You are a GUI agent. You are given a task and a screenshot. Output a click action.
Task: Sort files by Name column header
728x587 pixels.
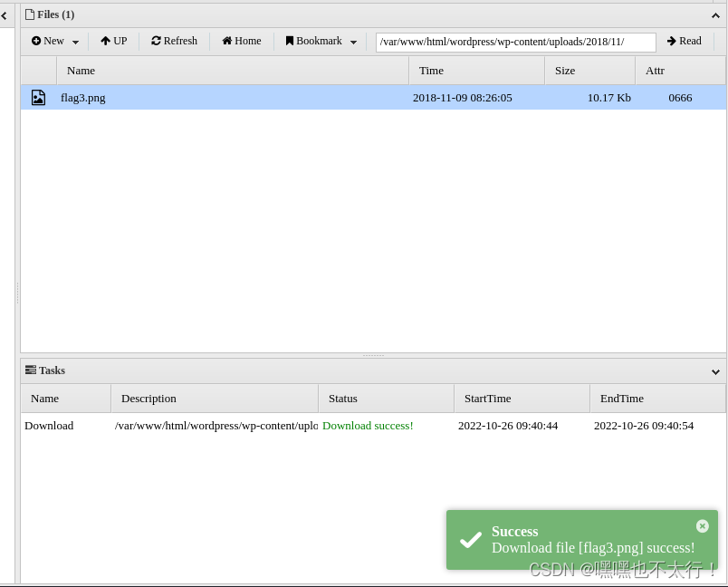tap(233, 71)
